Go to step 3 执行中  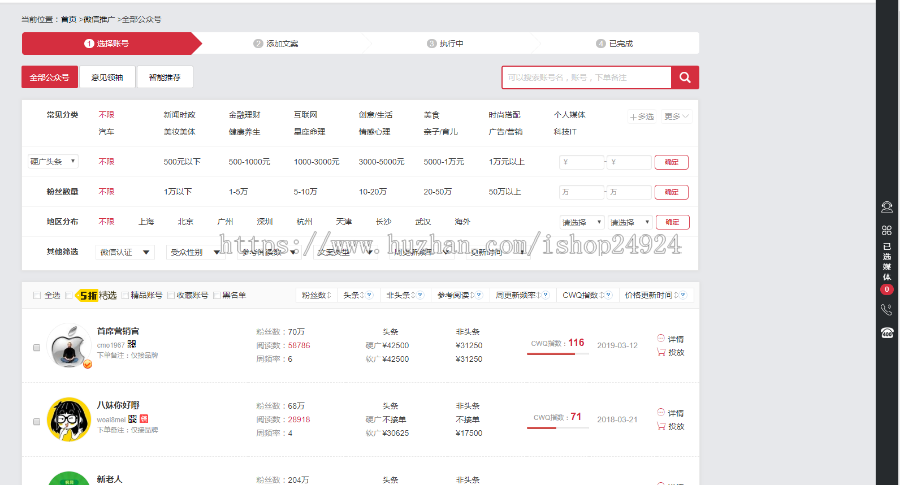(x=445, y=44)
